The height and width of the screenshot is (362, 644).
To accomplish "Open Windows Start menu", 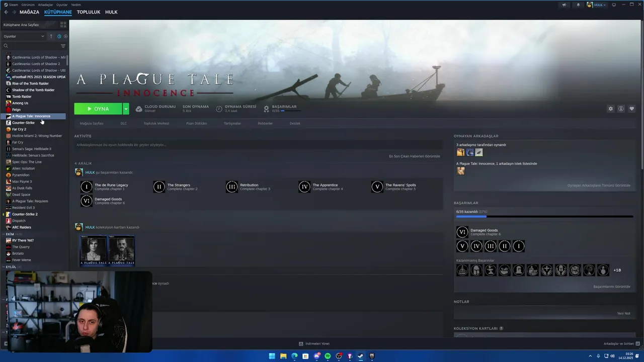I will tap(272, 356).
